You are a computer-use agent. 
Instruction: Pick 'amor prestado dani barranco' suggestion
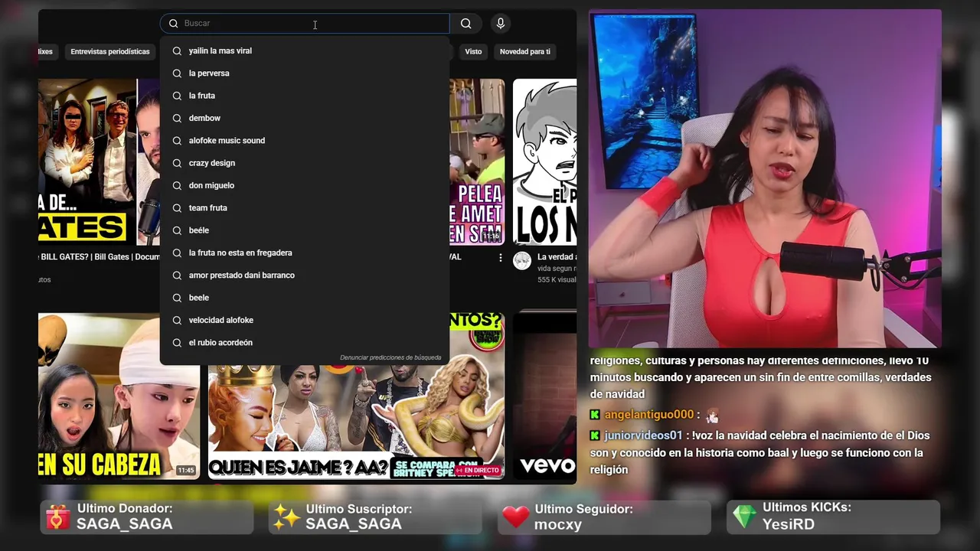pyautogui.click(x=305, y=275)
